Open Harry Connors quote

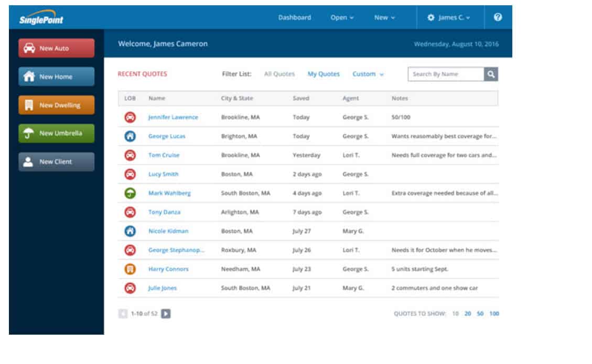[168, 269]
